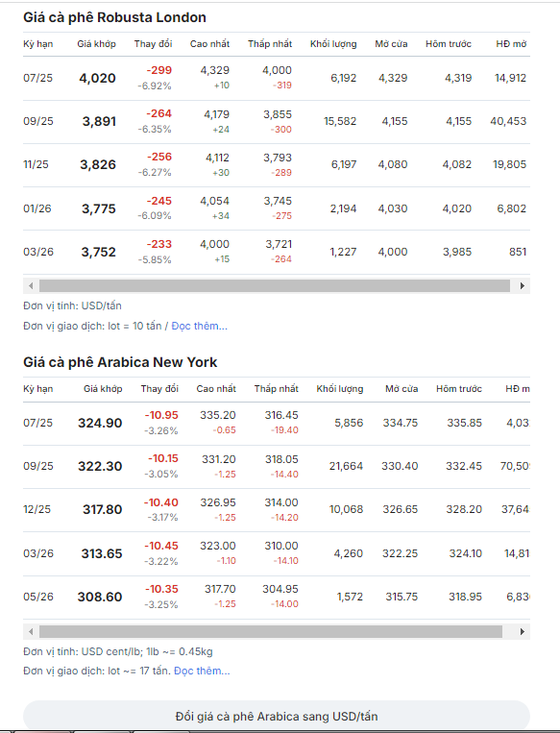Click the Robusta table scroll-left arrow
The width and height of the screenshot is (560, 733).
(31, 285)
